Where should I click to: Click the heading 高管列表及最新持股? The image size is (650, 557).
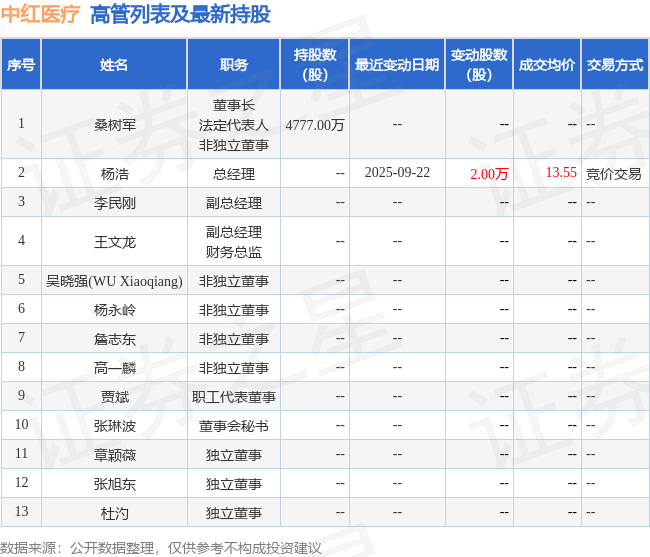pos(180,14)
